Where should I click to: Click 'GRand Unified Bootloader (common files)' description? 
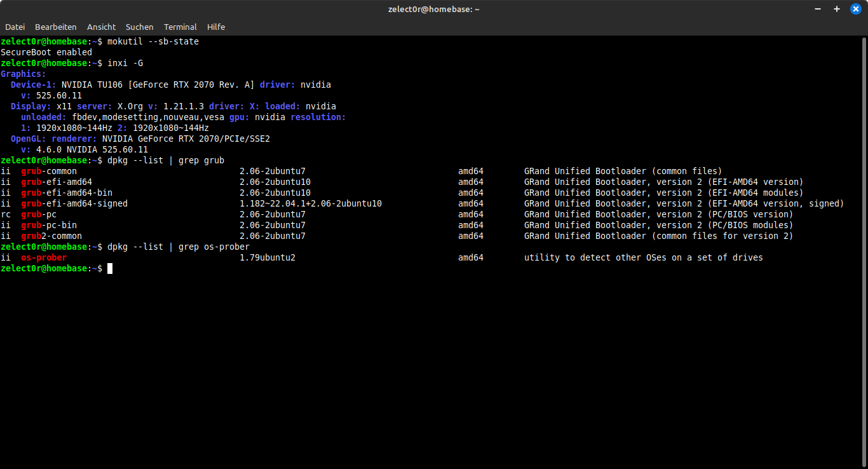pyautogui.click(x=623, y=171)
